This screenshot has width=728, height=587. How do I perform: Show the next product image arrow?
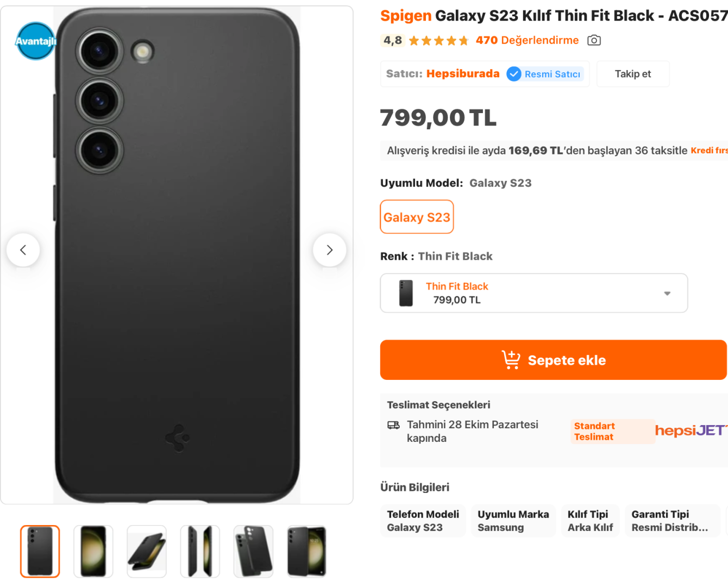click(329, 250)
